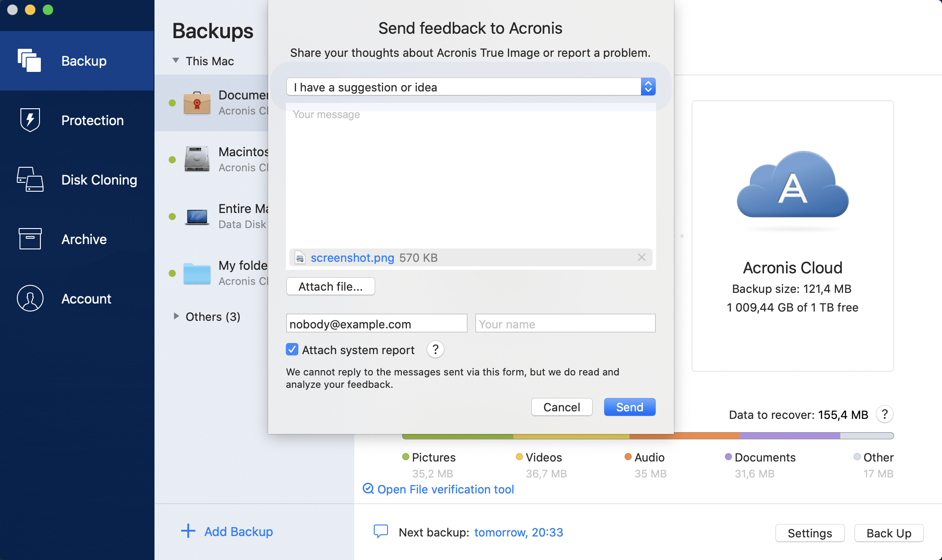
Task: Click the Account person icon
Action: (30, 298)
